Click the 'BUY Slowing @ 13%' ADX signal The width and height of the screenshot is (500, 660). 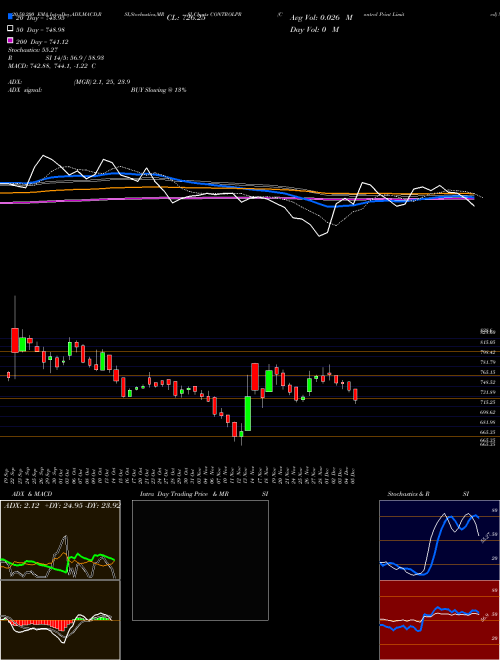pyautogui.click(x=158, y=90)
